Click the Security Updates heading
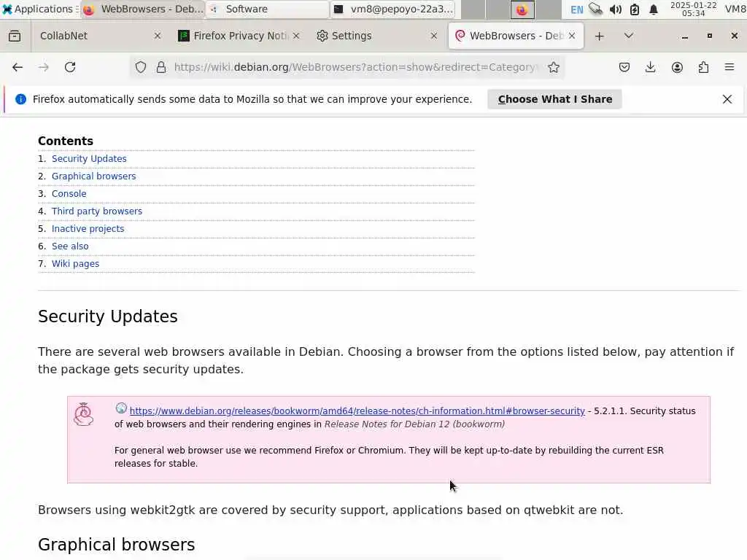This screenshot has width=747, height=560. point(108,316)
